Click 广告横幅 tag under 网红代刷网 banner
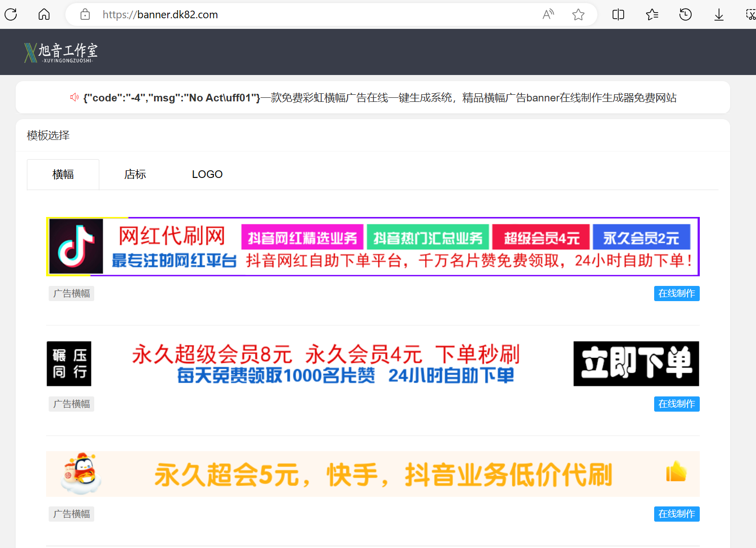Viewport: 756px width, 548px height. coord(71,294)
